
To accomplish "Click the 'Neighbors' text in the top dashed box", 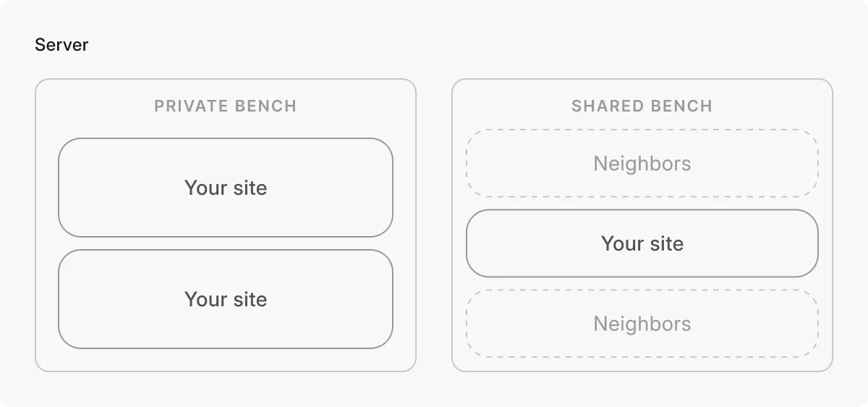I will pos(642,164).
